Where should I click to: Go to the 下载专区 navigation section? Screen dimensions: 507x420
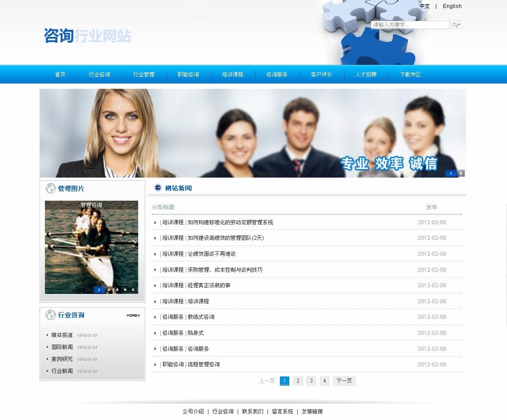(x=410, y=75)
